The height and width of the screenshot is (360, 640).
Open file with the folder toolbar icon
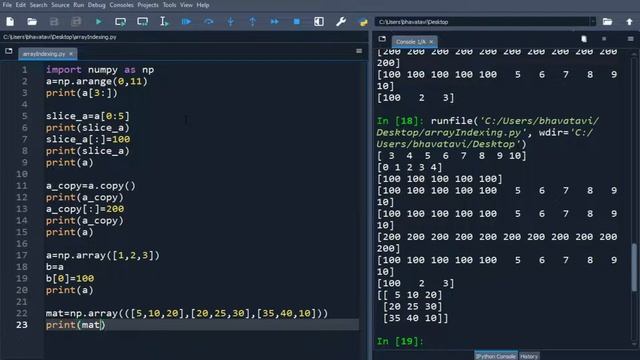32,22
